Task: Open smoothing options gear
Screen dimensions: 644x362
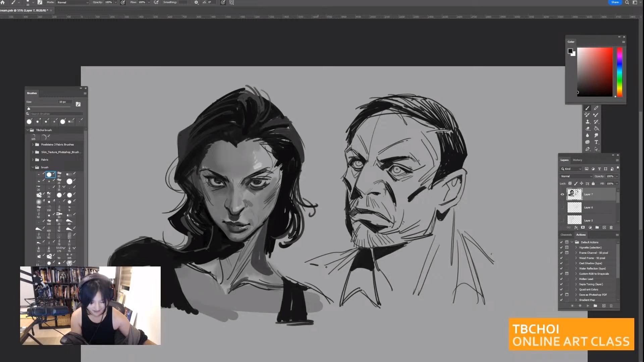Action: coord(196,2)
